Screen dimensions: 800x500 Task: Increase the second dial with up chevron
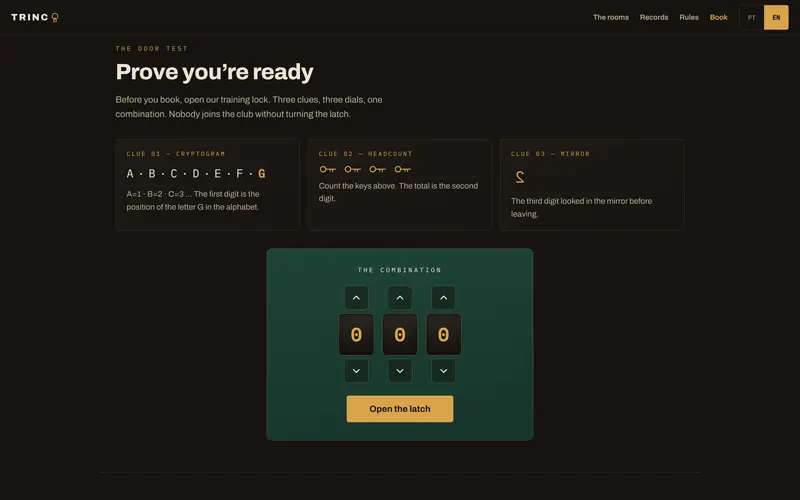[x=400, y=297]
